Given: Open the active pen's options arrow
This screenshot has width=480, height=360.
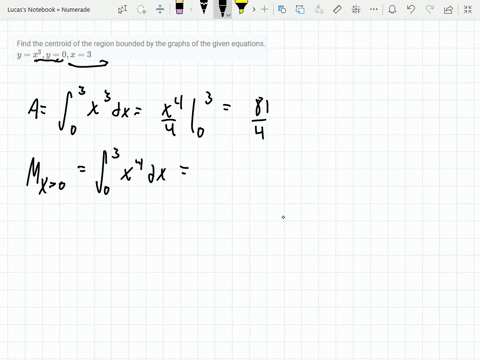Looking at the screenshot, I should click(228, 15).
